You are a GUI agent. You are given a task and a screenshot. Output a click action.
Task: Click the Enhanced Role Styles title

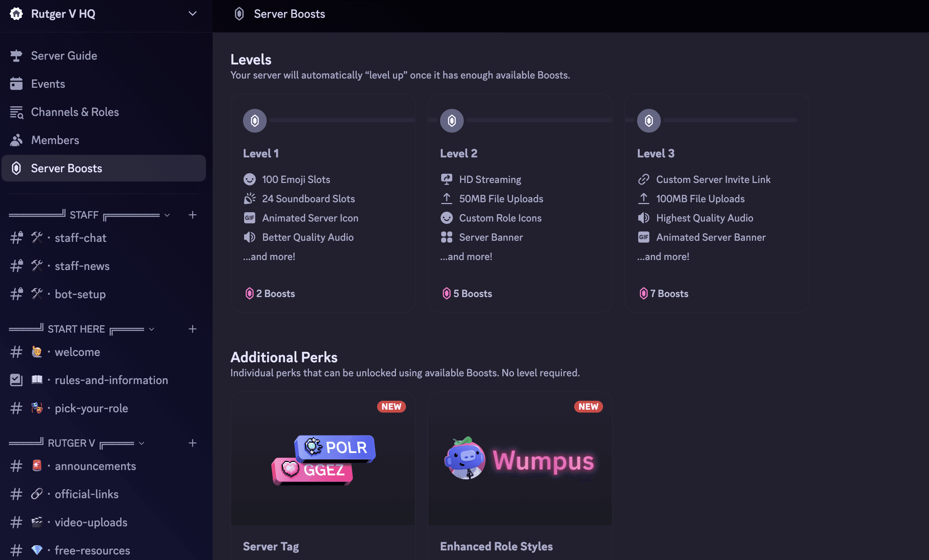[496, 546]
